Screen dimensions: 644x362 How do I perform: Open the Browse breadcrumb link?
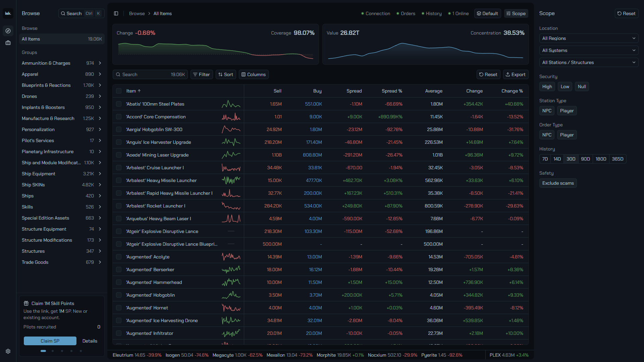point(137,13)
